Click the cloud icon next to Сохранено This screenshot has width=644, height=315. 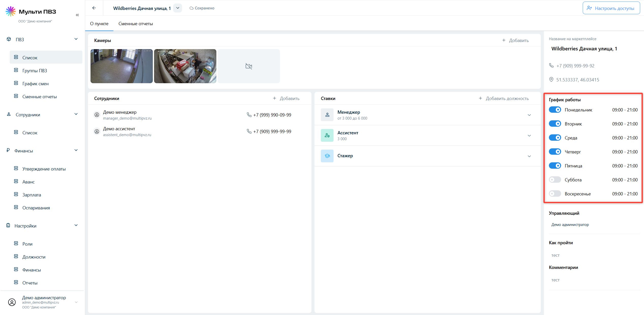192,8
